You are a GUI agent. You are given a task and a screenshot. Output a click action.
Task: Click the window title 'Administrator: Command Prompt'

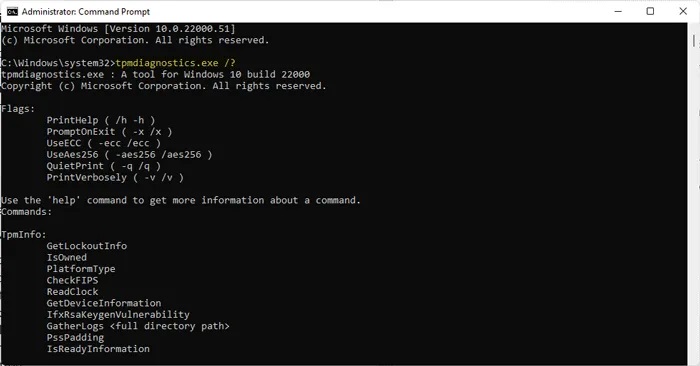coord(86,12)
